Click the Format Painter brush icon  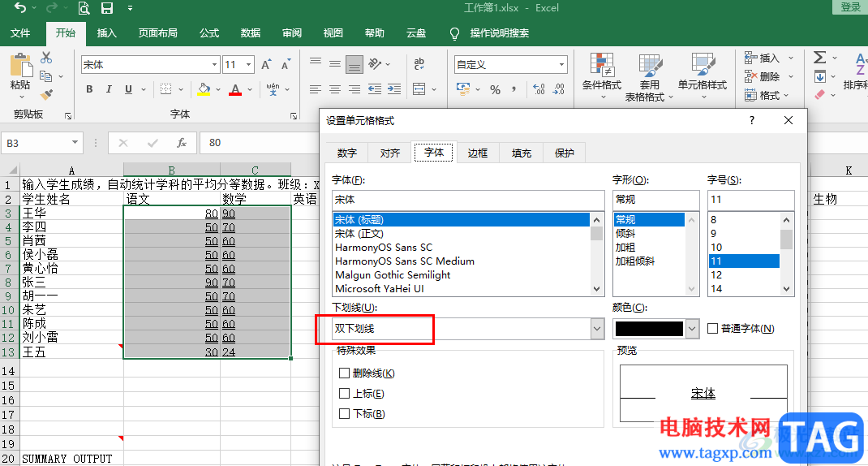46,95
